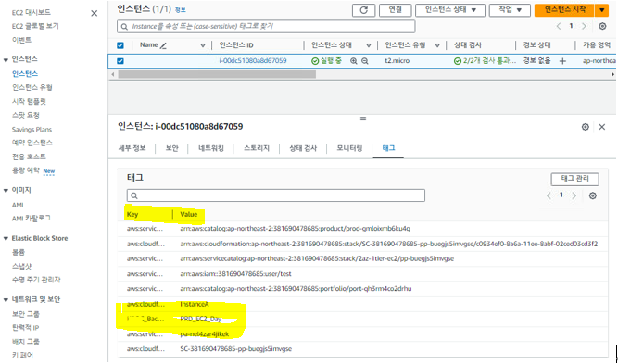Open the 인스턴스 시작 split arrow

(601, 10)
